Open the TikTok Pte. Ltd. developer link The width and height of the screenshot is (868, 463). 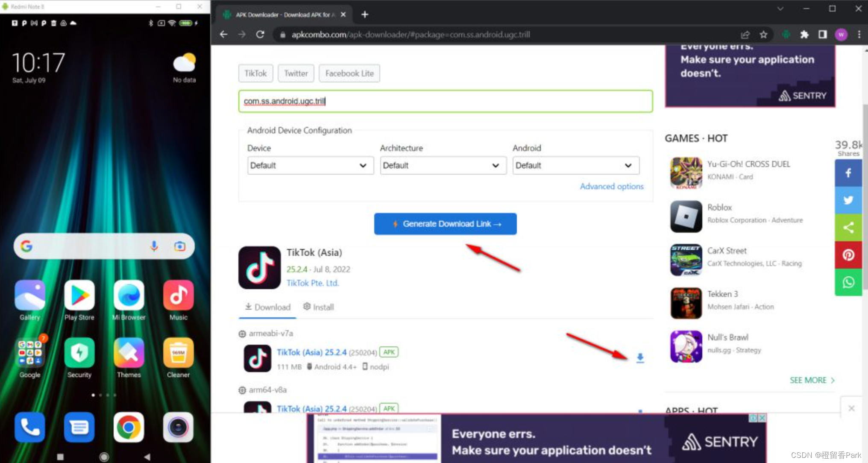[x=313, y=283]
